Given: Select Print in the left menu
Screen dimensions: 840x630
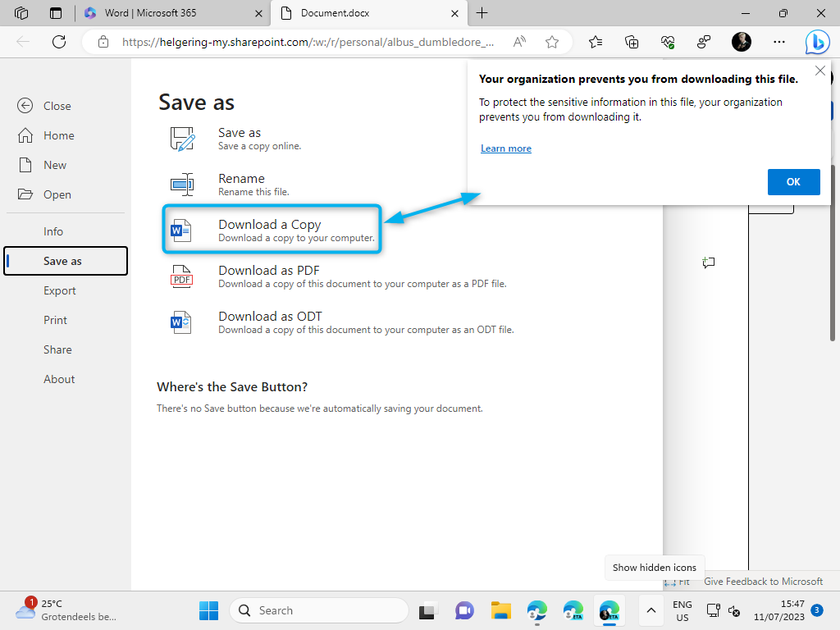Looking at the screenshot, I should tap(56, 320).
